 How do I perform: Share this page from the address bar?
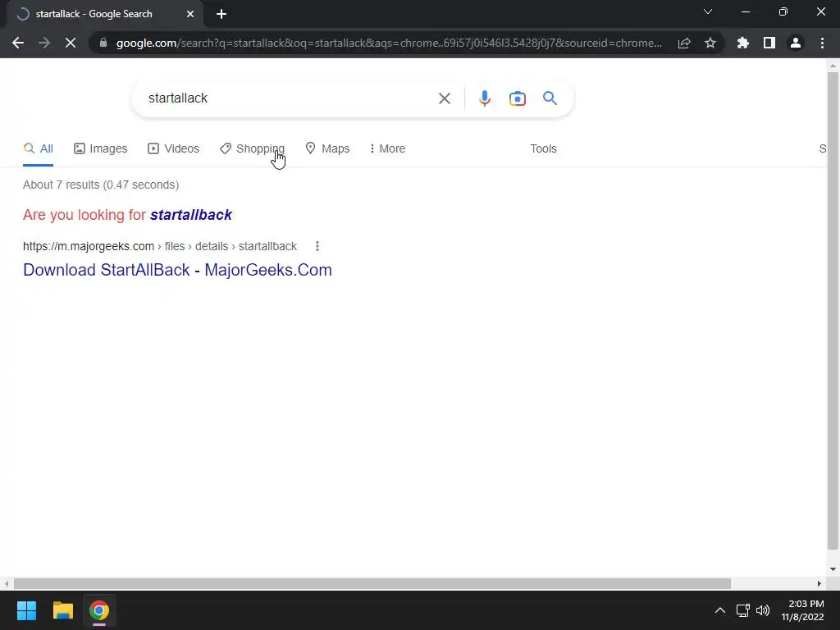click(684, 43)
